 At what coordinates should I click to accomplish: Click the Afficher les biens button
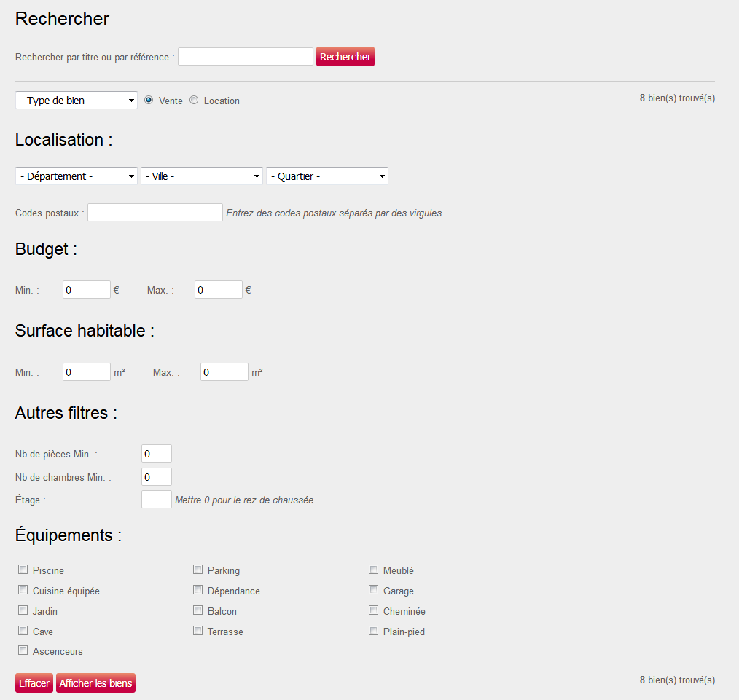tap(95, 683)
